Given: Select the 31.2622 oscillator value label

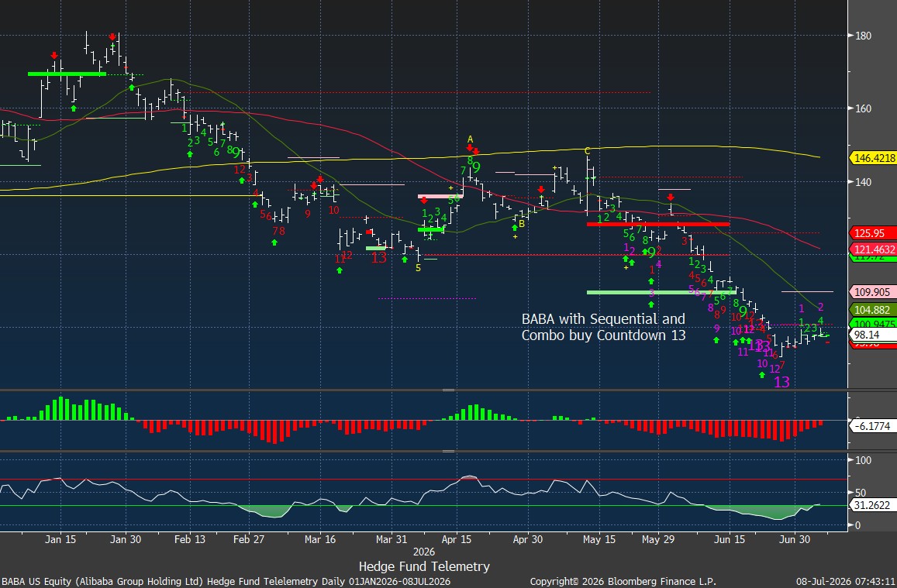Looking at the screenshot, I should (874, 505).
